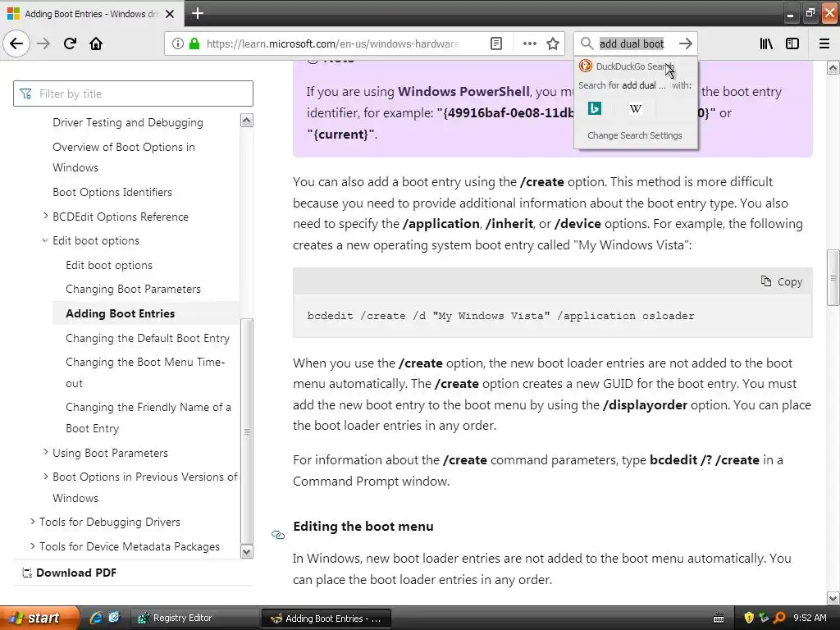Search with Bing engine icon
Image resolution: width=840 pixels, height=630 pixels.
[x=594, y=109]
